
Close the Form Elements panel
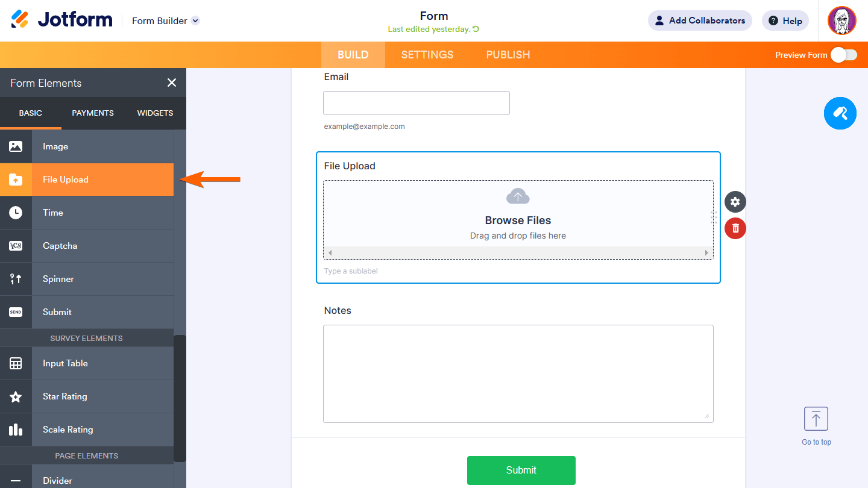click(172, 83)
